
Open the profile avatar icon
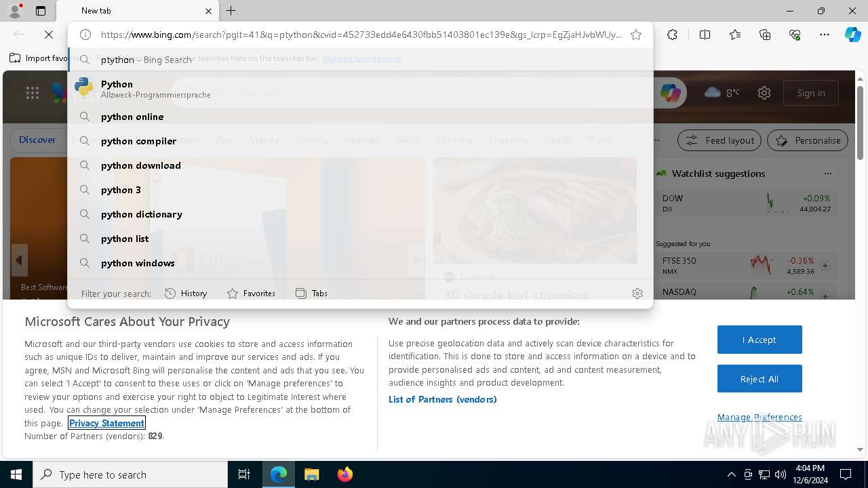coord(15,11)
